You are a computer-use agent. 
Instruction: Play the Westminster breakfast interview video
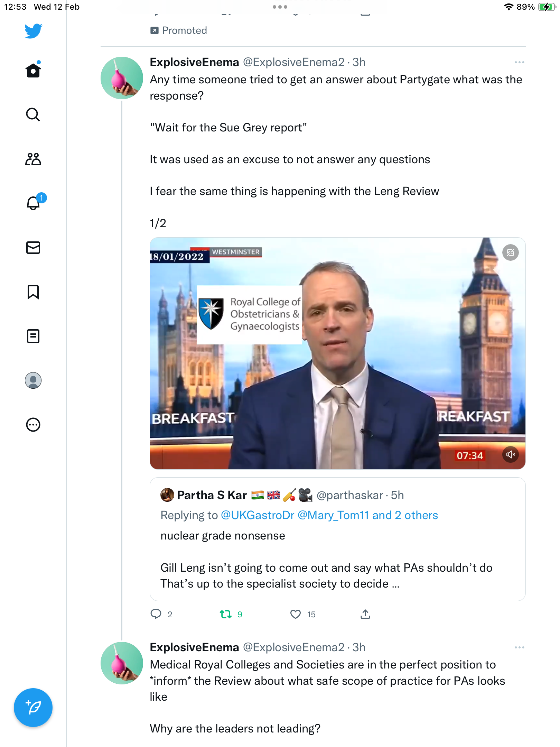coord(338,353)
